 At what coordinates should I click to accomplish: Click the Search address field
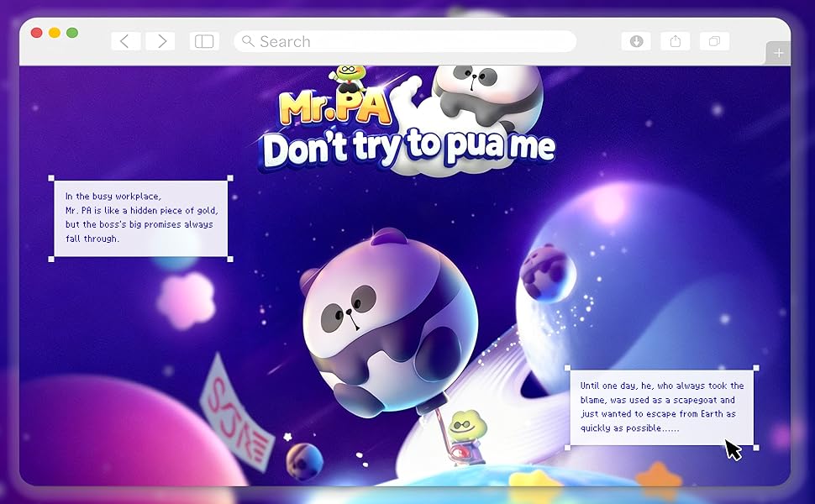tap(405, 41)
